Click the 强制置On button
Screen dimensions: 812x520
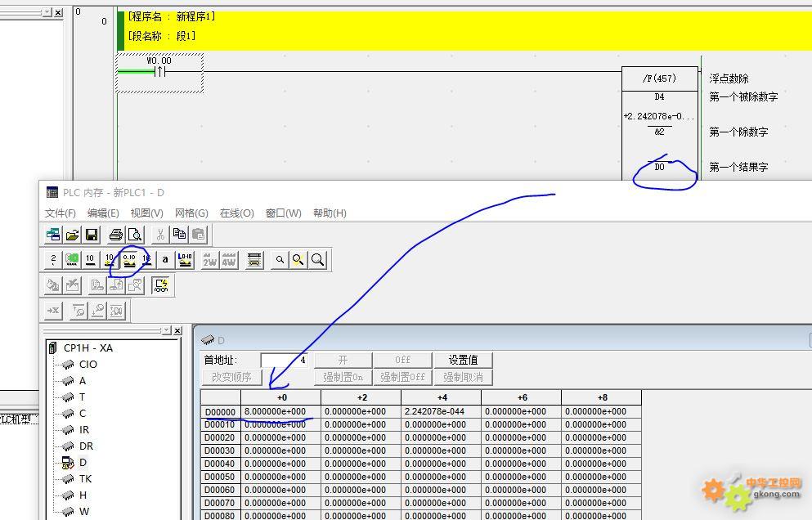(x=343, y=377)
